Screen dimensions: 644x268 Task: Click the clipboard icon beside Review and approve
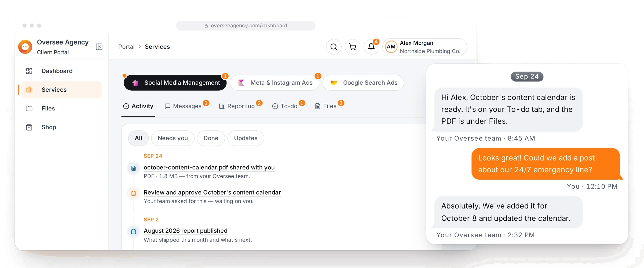(x=133, y=193)
